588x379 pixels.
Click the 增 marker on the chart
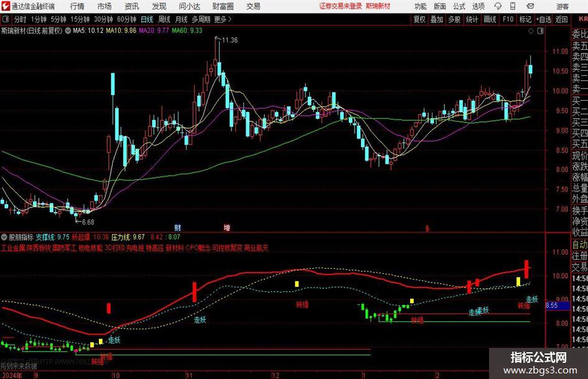[x=227, y=227]
